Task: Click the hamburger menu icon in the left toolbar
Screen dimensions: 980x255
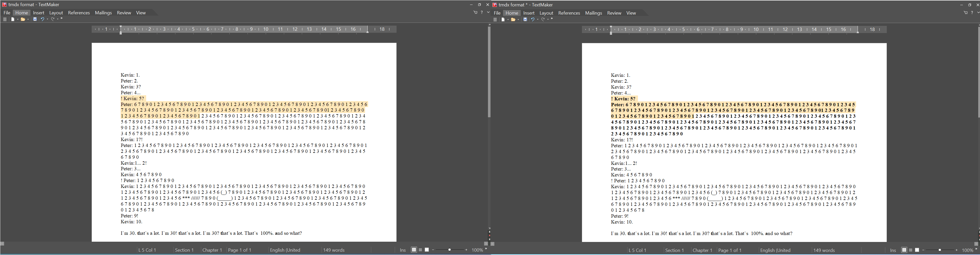Action: tap(5, 19)
